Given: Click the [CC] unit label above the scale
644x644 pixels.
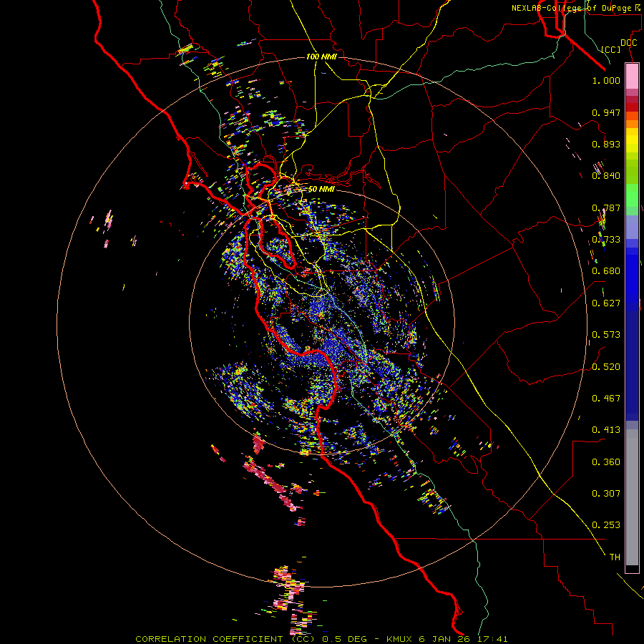Looking at the screenshot, I should 611,49.
